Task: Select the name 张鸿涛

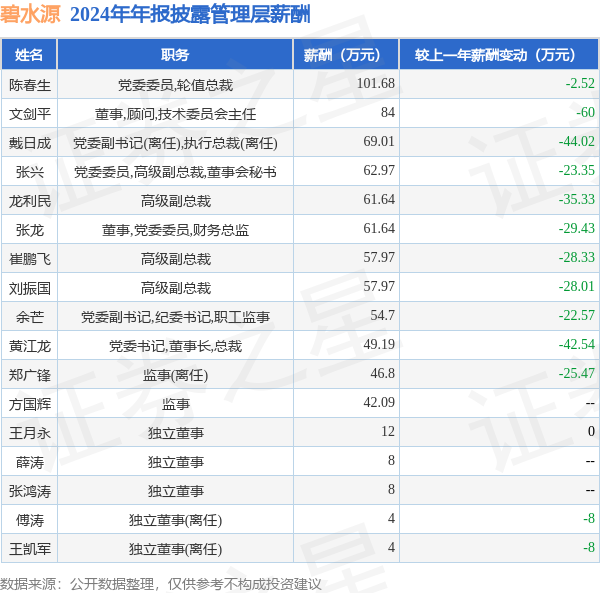Action: (30, 491)
